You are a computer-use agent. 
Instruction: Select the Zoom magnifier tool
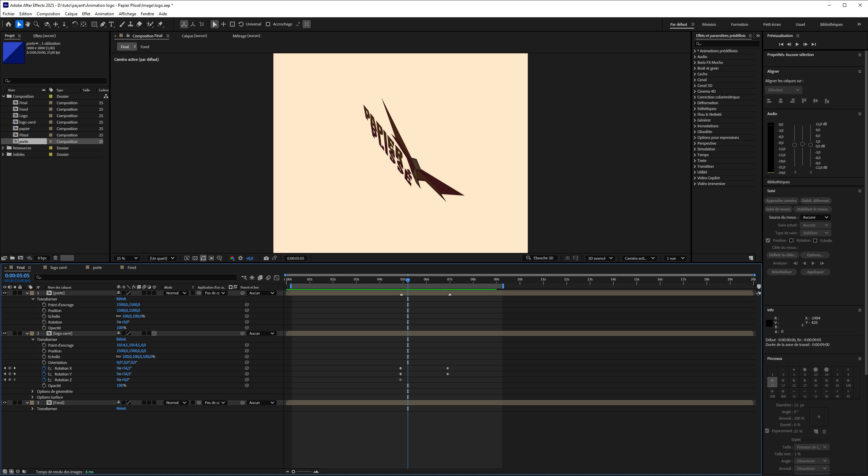(36, 24)
